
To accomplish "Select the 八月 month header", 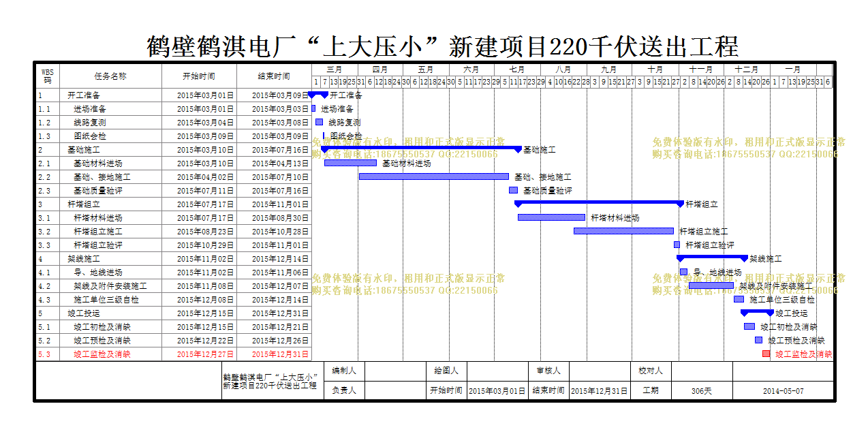I will click(563, 69).
